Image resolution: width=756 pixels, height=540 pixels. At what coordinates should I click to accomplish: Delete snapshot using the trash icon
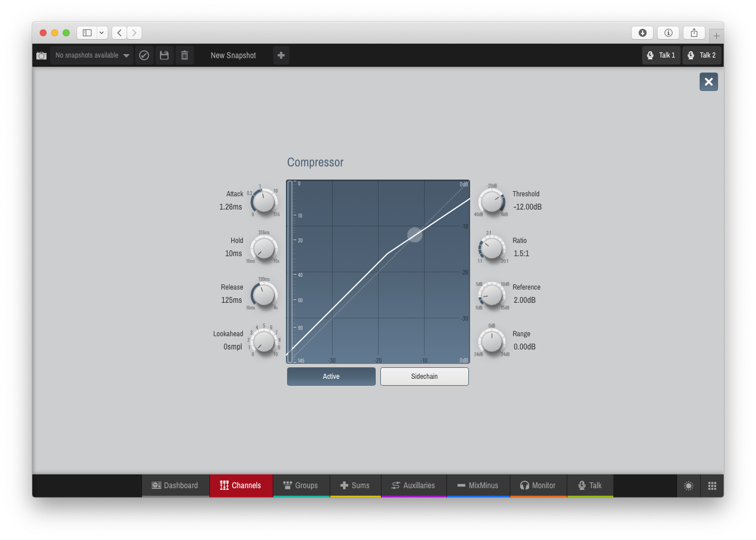coord(185,55)
